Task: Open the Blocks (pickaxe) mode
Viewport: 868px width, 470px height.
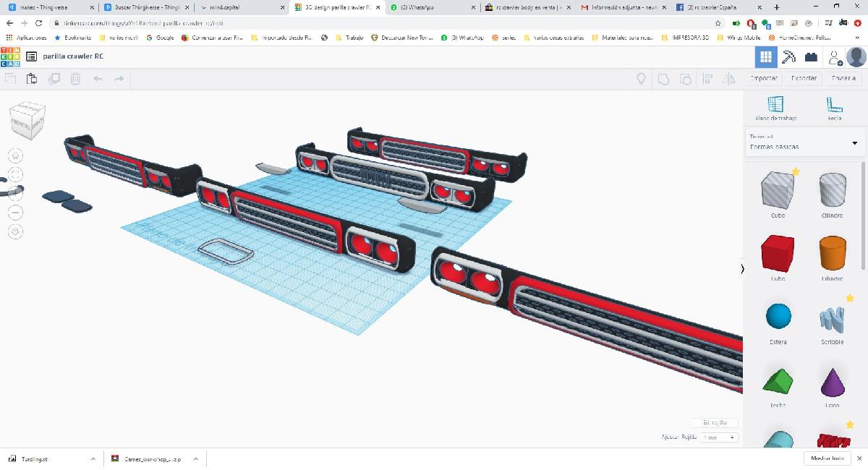Action: pos(788,57)
